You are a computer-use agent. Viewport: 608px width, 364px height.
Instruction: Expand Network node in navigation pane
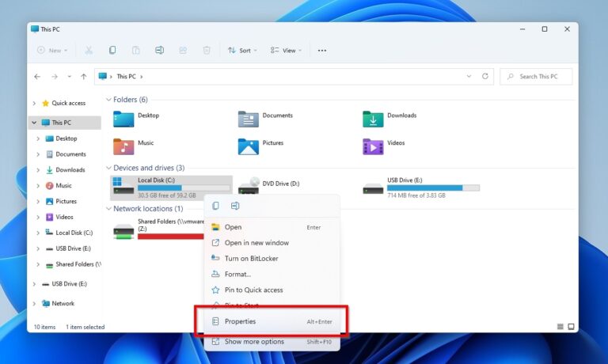point(34,304)
